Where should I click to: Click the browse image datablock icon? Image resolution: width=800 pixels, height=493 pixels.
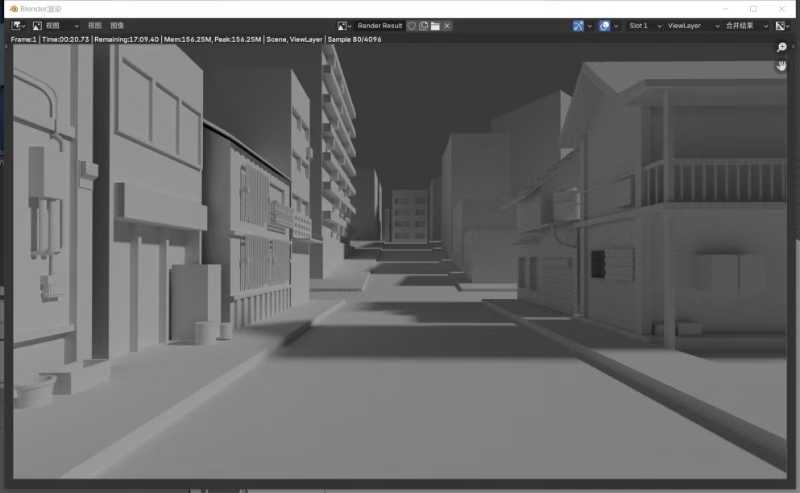click(344, 25)
